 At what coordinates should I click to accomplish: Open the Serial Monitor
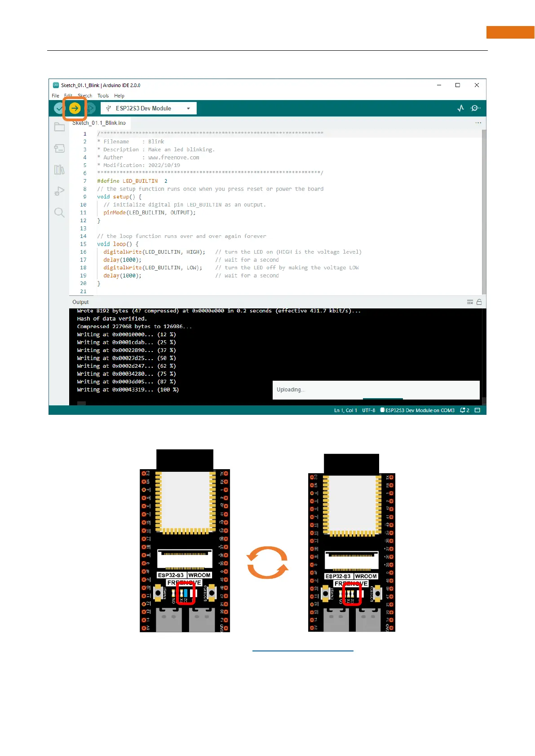(475, 108)
